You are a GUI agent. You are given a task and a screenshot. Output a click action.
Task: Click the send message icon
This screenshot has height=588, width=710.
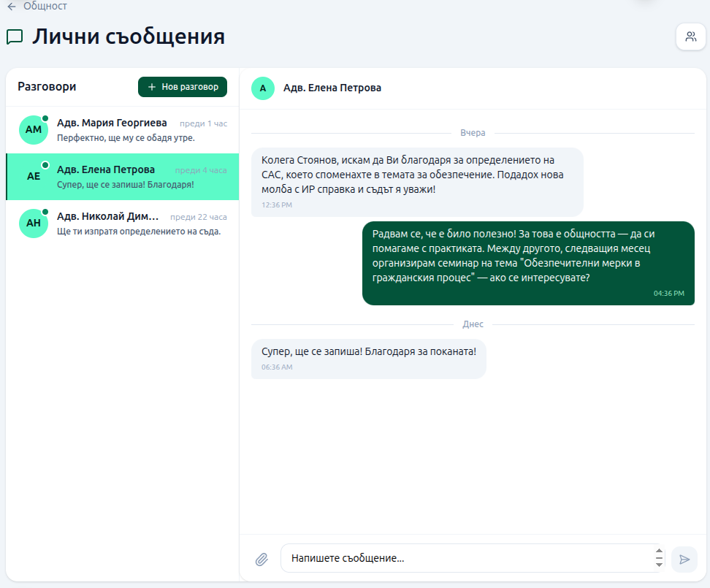[x=684, y=559]
